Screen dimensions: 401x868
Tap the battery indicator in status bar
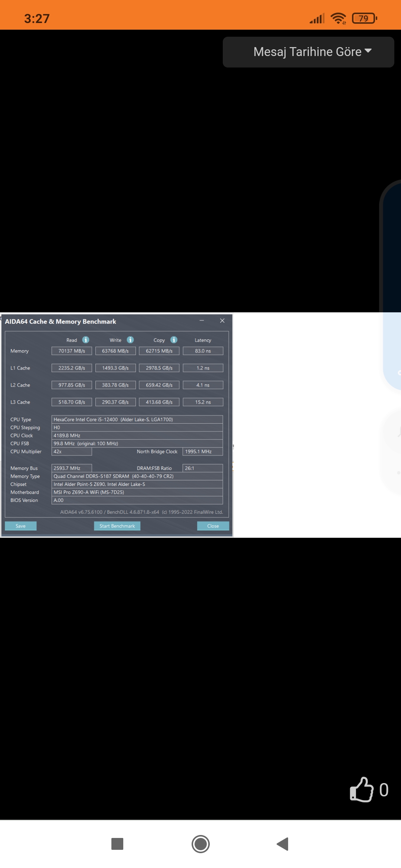365,18
